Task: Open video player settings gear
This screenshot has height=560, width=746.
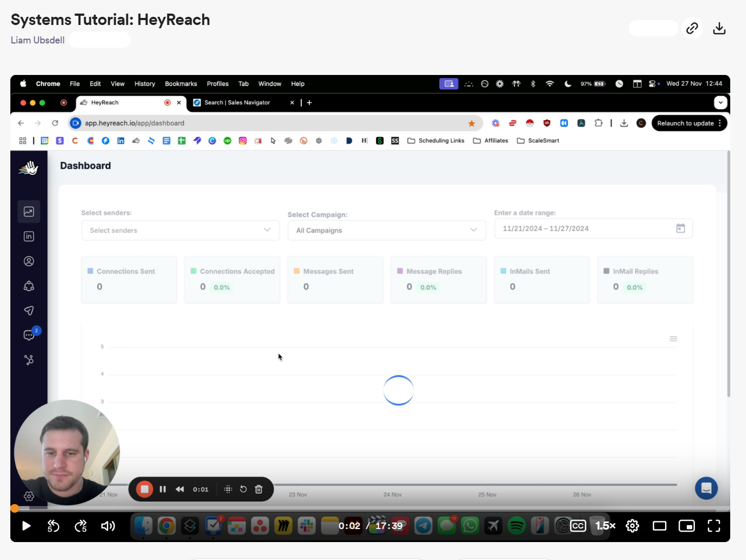Action: [x=632, y=526]
